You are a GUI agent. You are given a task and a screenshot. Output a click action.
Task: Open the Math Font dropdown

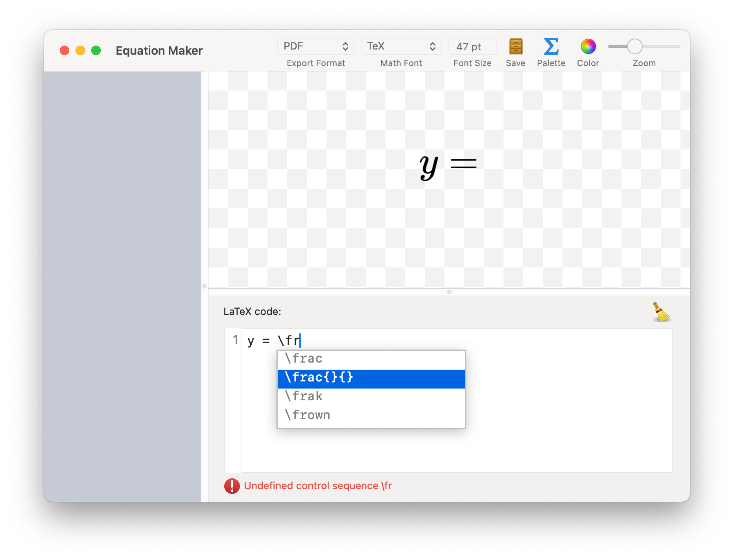pyautogui.click(x=401, y=46)
